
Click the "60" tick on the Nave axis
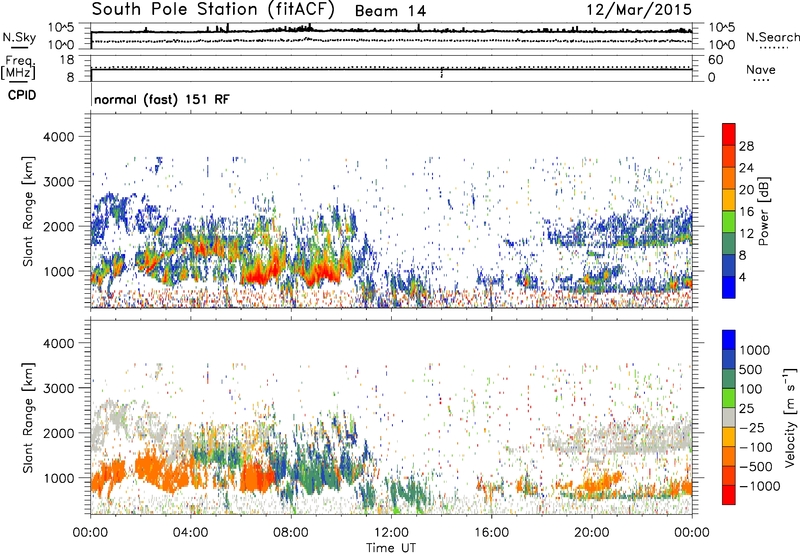tap(715, 60)
